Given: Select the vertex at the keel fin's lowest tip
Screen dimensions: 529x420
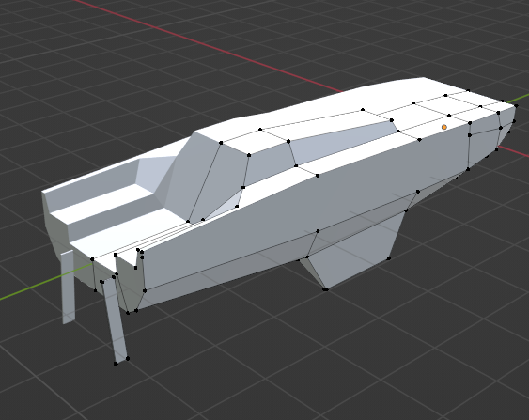Looking at the screenshot, I should click(325, 289).
